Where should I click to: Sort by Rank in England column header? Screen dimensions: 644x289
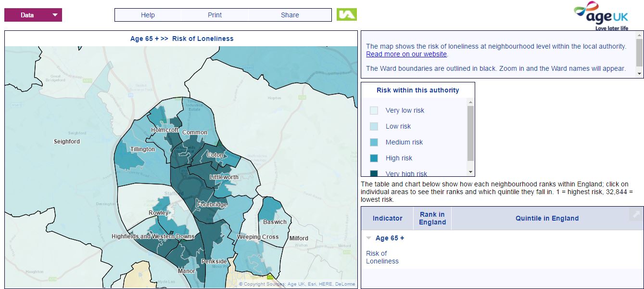pos(432,218)
